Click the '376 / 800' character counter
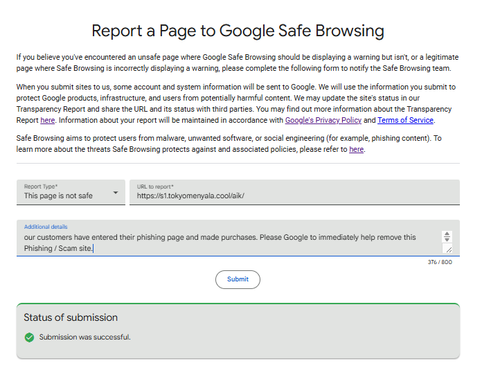This screenshot has height=382, width=500. coord(440,262)
